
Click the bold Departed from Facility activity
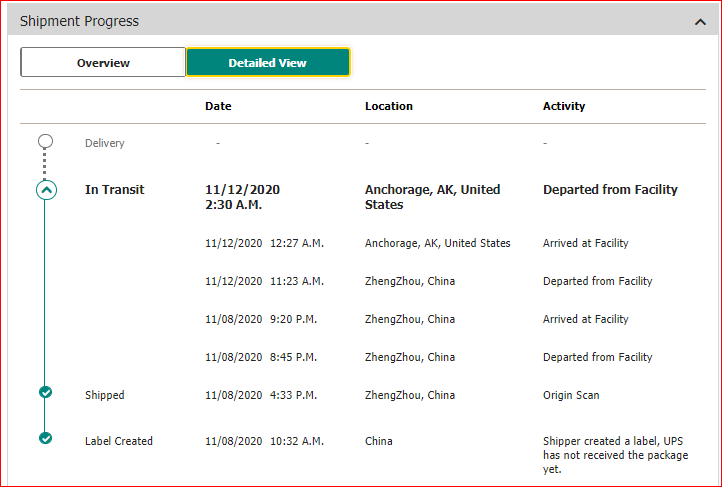click(610, 190)
